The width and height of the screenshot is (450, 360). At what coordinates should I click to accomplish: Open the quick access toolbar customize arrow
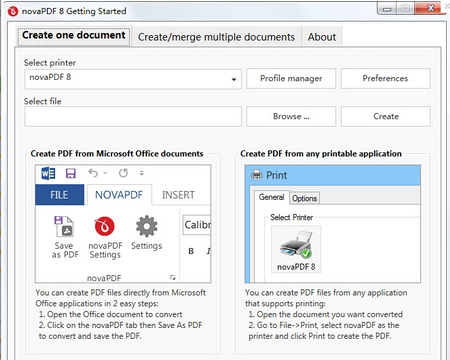click(142, 173)
